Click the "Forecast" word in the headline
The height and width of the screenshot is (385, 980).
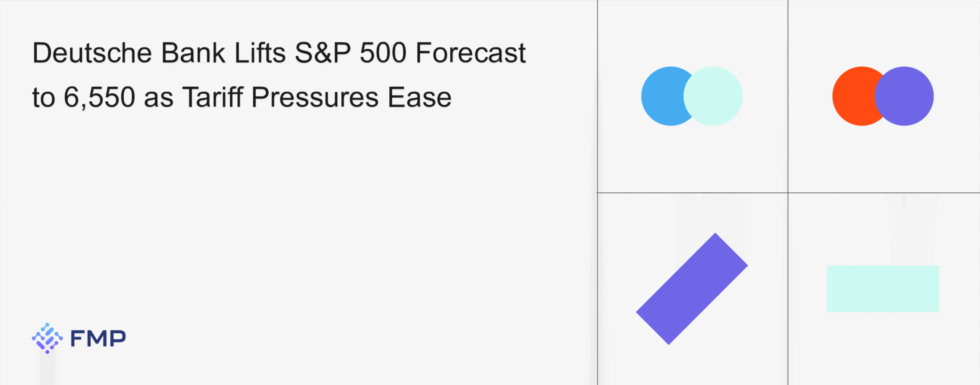click(471, 53)
